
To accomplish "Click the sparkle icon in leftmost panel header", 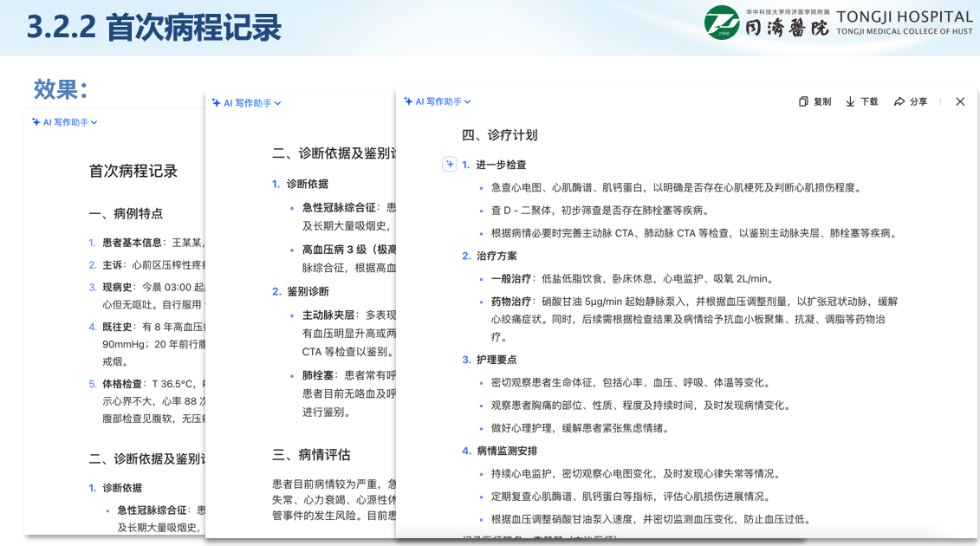I will tap(36, 122).
